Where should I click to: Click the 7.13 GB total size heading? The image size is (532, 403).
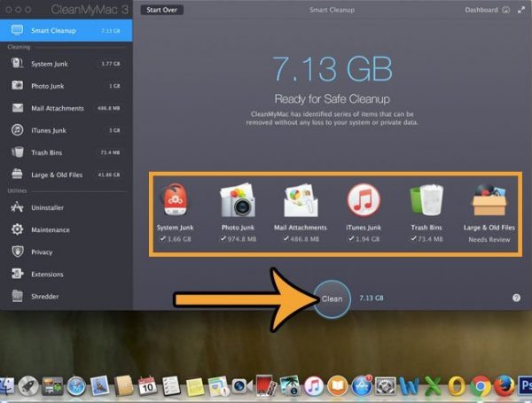332,69
